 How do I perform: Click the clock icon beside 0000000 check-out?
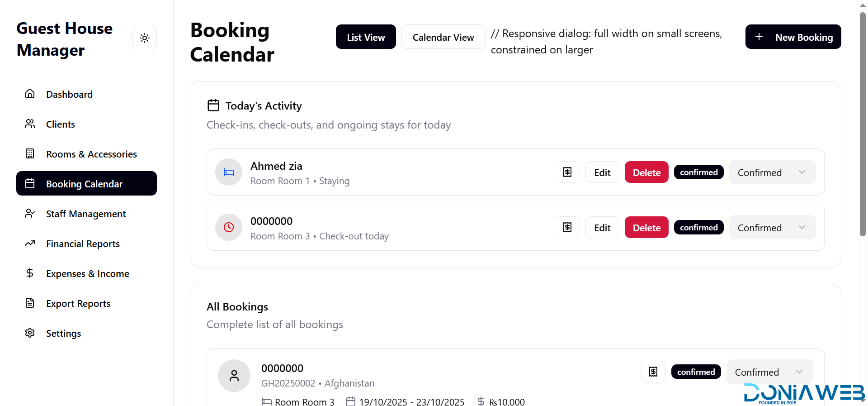[x=229, y=227]
